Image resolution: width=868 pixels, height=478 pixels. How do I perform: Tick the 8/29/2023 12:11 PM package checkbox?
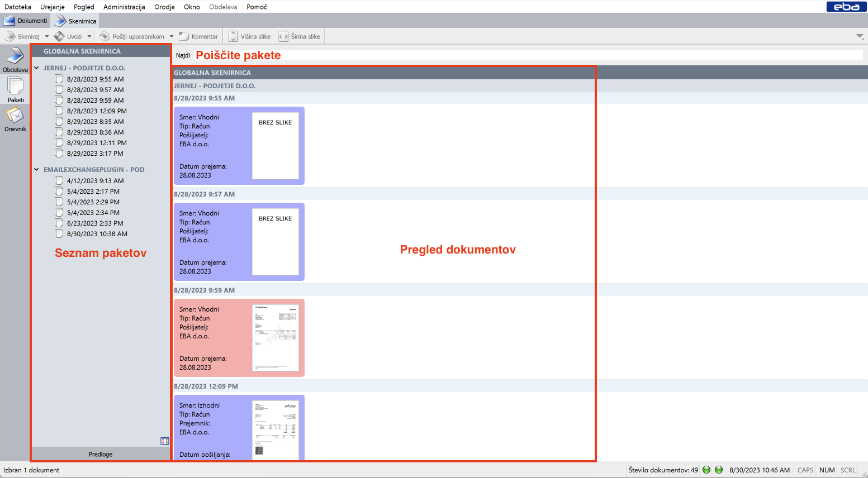click(59, 143)
